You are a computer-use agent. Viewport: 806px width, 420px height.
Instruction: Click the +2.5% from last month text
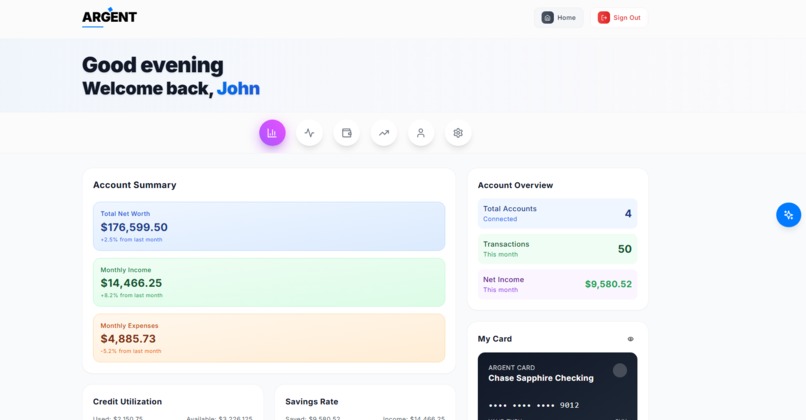point(131,240)
